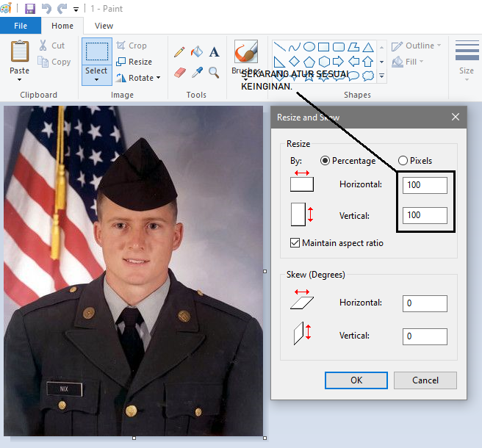Expand the full shapes gallery
482x448 pixels.
[381, 76]
